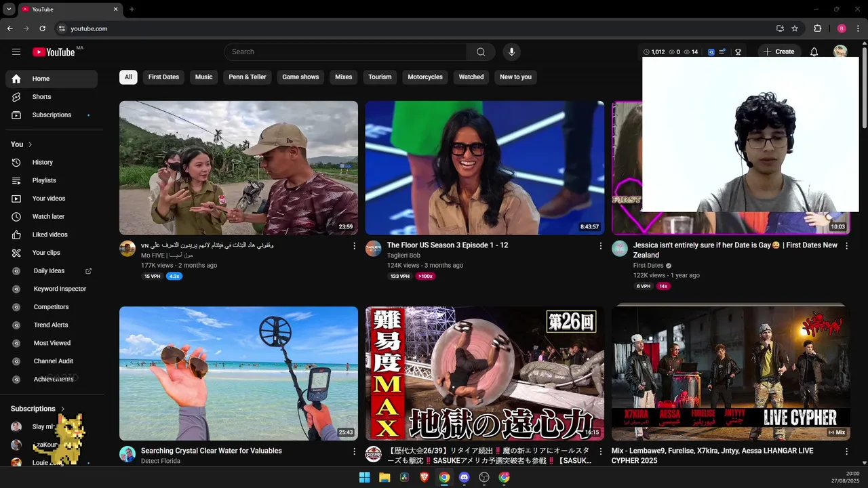Open browser extensions puzzle icon

[x=817, y=28]
